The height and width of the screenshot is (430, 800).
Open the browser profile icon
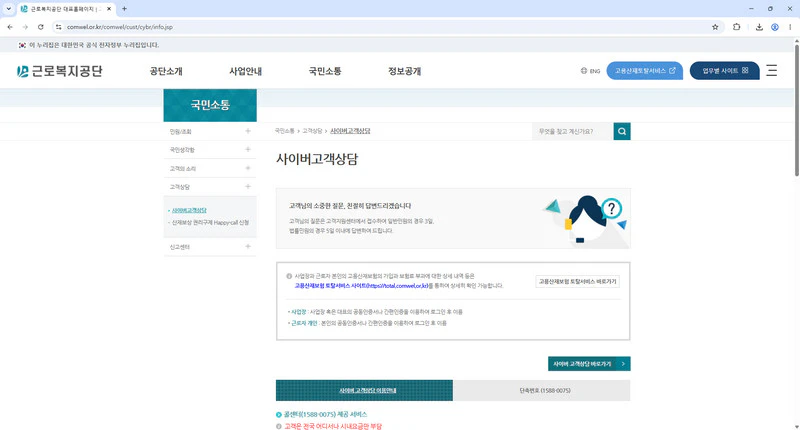[x=774, y=27]
